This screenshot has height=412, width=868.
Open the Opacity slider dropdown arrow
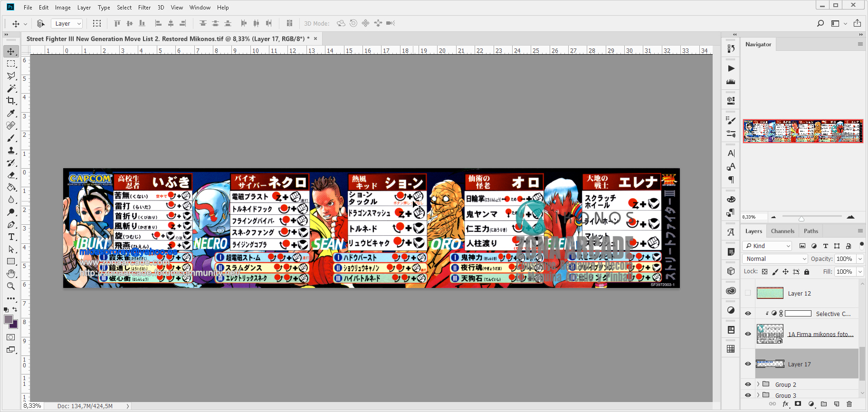click(x=860, y=259)
